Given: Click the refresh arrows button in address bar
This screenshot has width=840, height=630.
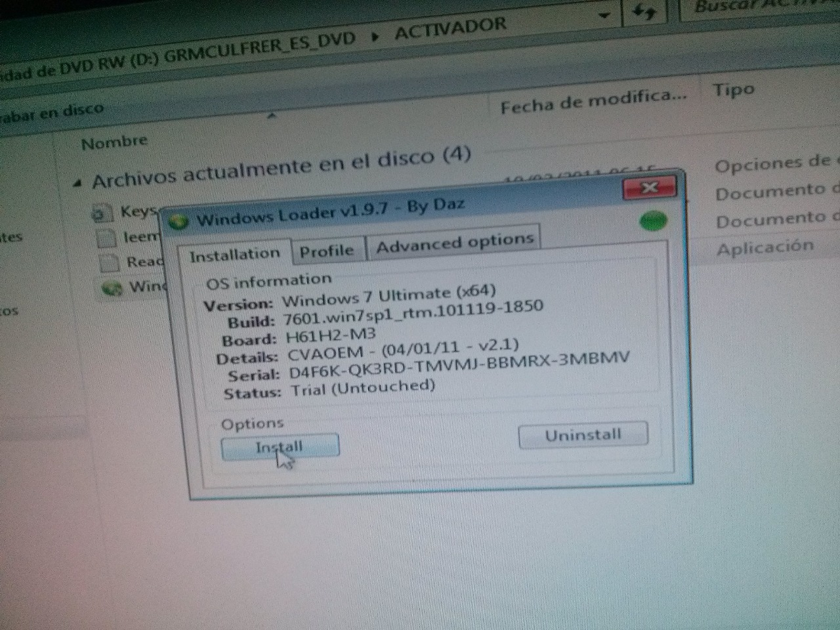Looking at the screenshot, I should pos(646,12).
